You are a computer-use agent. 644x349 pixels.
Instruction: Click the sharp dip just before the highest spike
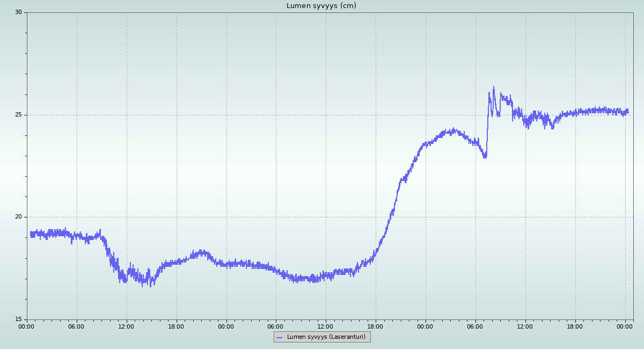[x=485, y=156]
